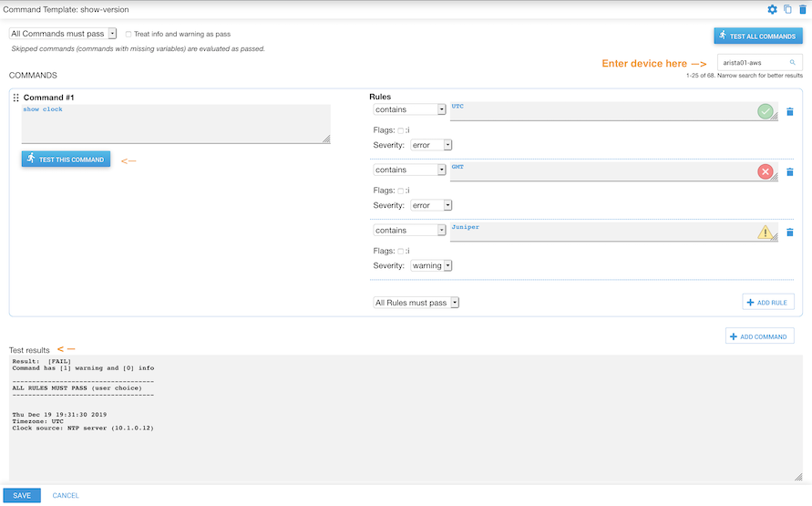Cancel editing the template
The height and width of the screenshot is (506, 812).
click(66, 496)
